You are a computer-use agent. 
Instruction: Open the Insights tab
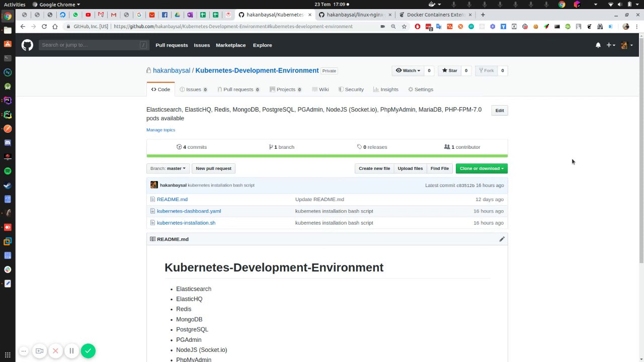(386, 89)
